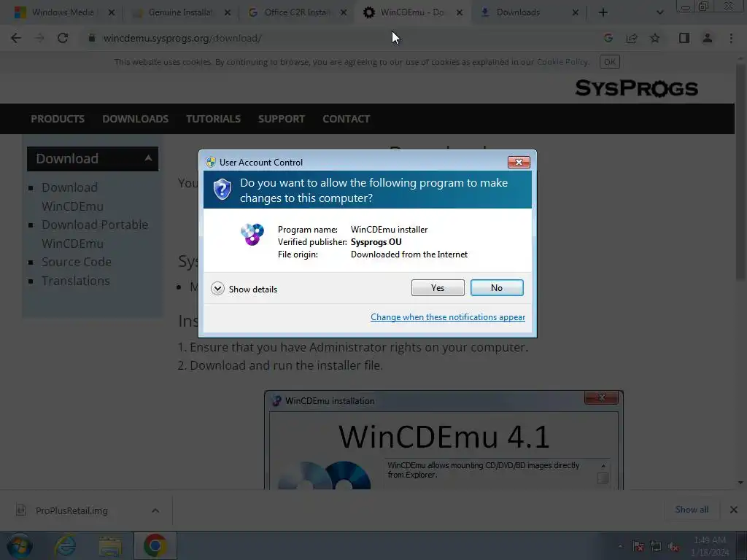Open the Chrome profile icon
The height and width of the screenshot is (560, 747).
[708, 38]
